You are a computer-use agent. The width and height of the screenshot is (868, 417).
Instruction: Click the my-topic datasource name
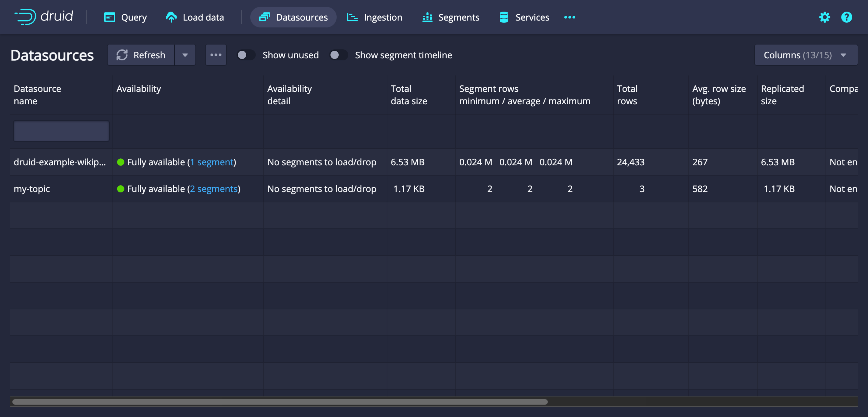tap(32, 189)
